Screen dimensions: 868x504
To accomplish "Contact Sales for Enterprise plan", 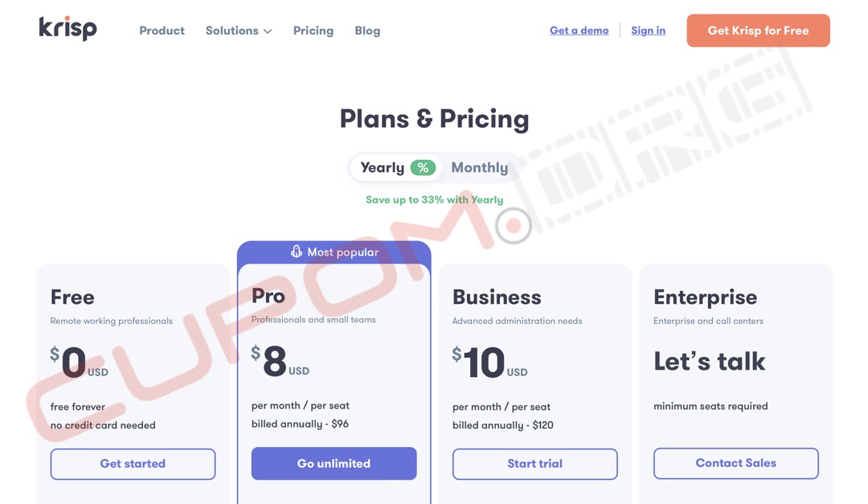I will coord(735,463).
